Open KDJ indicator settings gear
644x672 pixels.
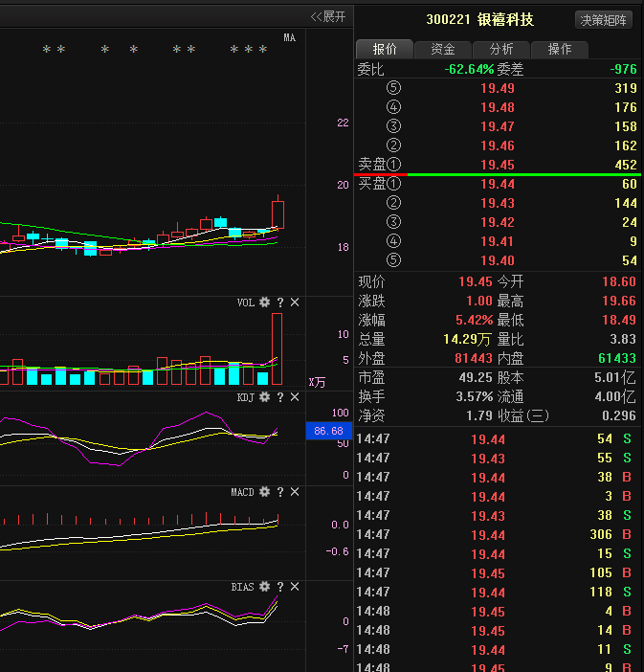265,397
